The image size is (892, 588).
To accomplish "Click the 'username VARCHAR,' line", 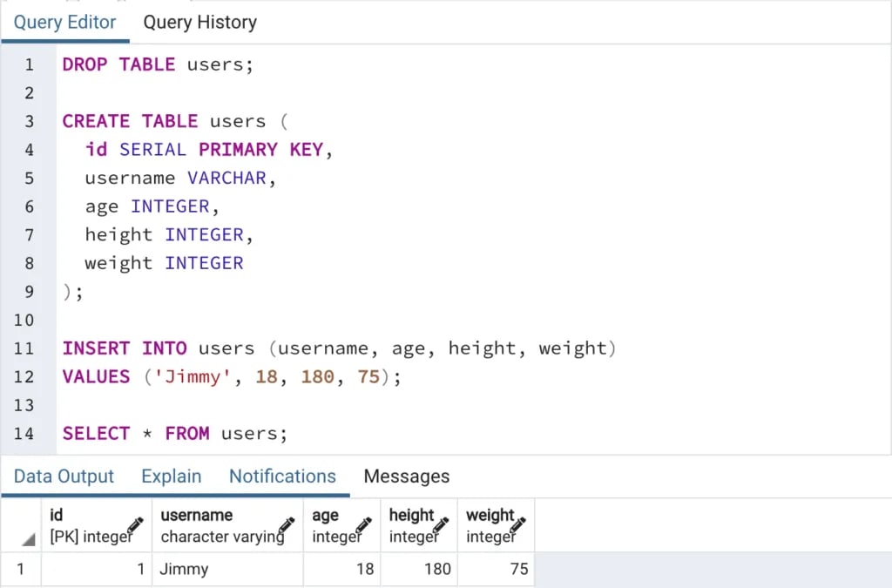I will [x=180, y=178].
